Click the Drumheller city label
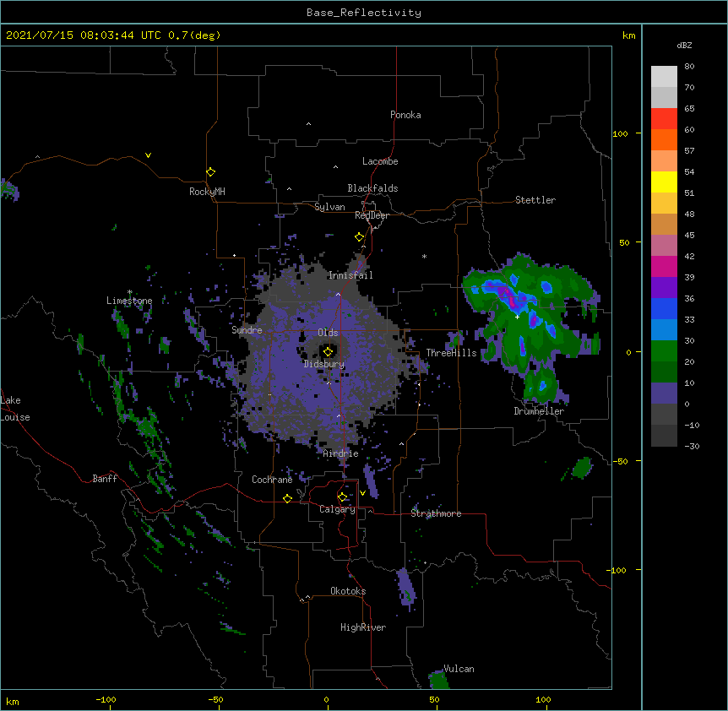The width and height of the screenshot is (728, 711). click(539, 411)
